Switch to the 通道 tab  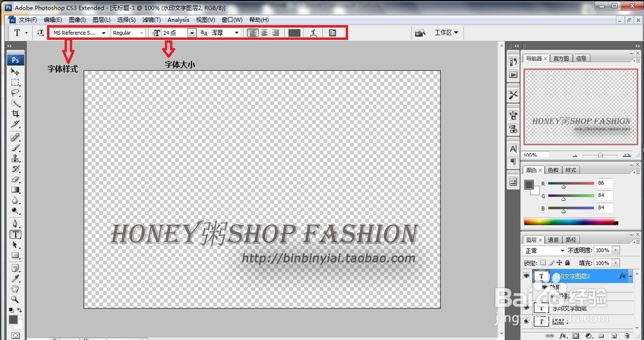point(553,240)
